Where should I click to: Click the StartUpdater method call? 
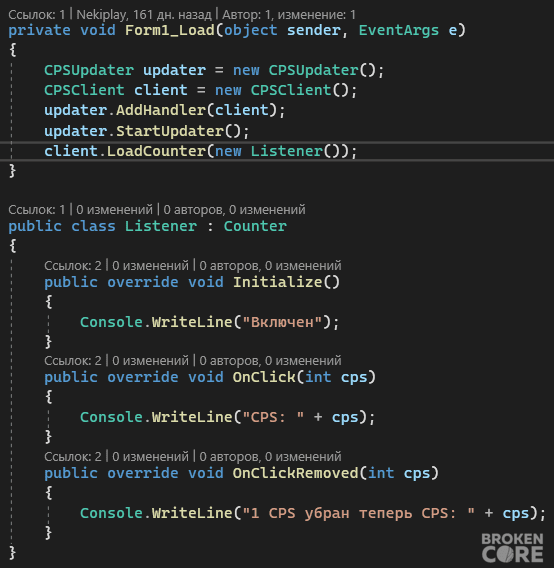tap(170, 131)
